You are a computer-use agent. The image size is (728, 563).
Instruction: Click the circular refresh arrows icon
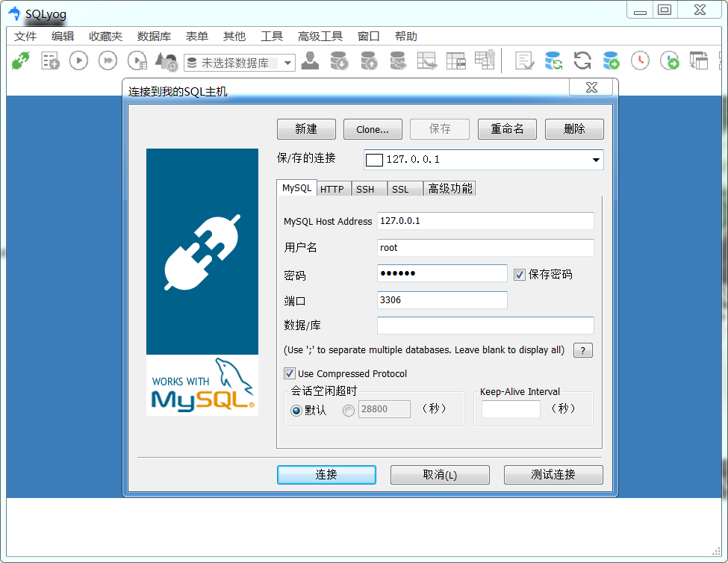[x=582, y=60]
